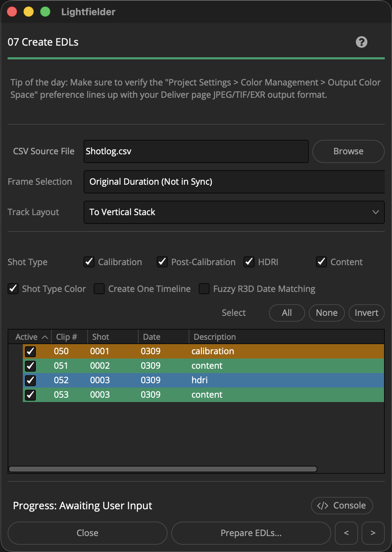This screenshot has height=552, width=392.
Task: Sort by the Date column header
Action: tap(164, 337)
